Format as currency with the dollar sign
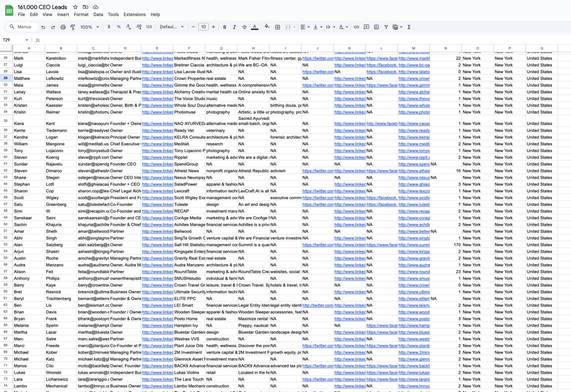 109,27
